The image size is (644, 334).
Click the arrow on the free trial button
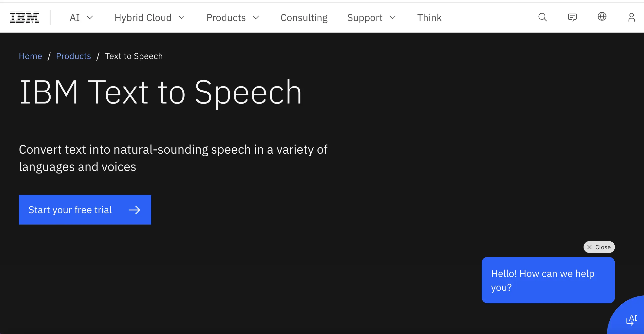pyautogui.click(x=134, y=210)
